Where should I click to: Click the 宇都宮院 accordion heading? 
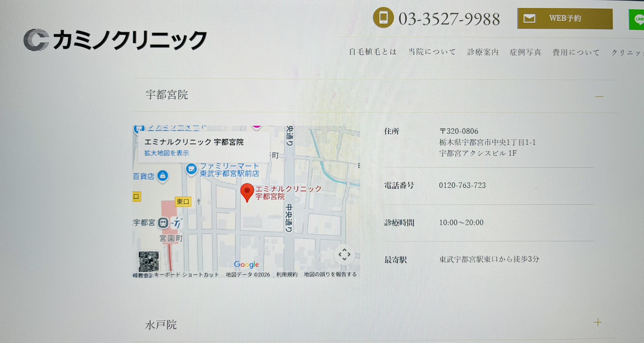(x=167, y=95)
